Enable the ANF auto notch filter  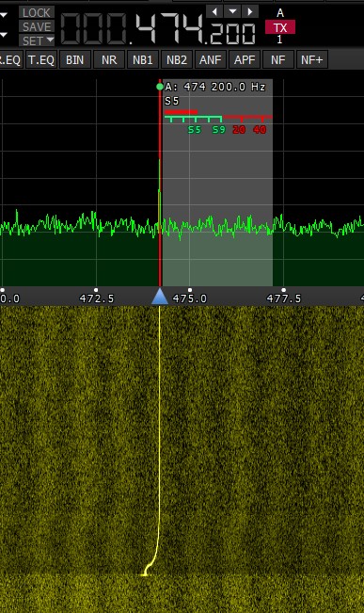coord(210,60)
